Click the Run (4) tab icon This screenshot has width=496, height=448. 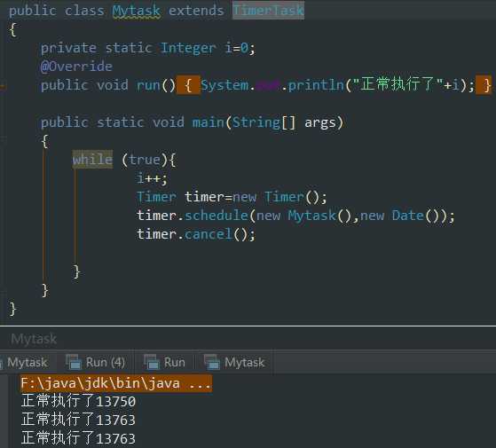(x=74, y=362)
